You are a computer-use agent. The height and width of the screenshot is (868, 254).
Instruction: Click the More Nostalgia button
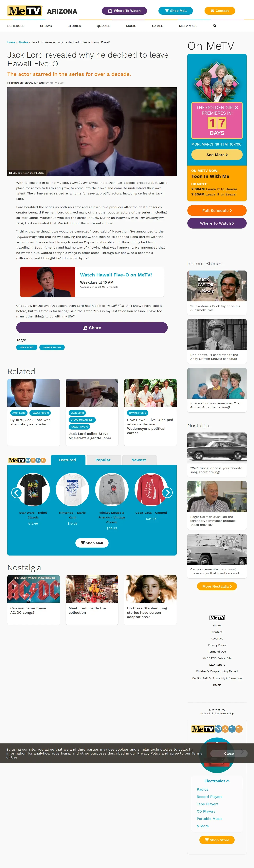(217, 586)
